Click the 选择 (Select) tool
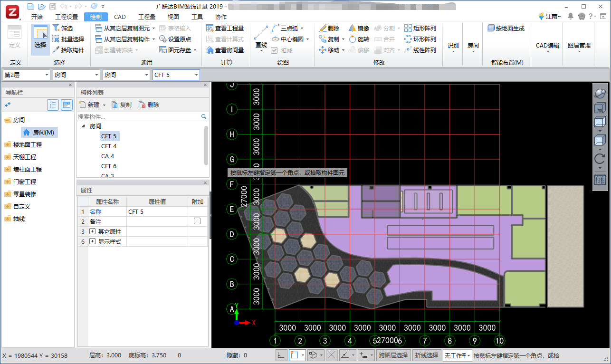Viewport: 611px width, 364px height. [40, 39]
